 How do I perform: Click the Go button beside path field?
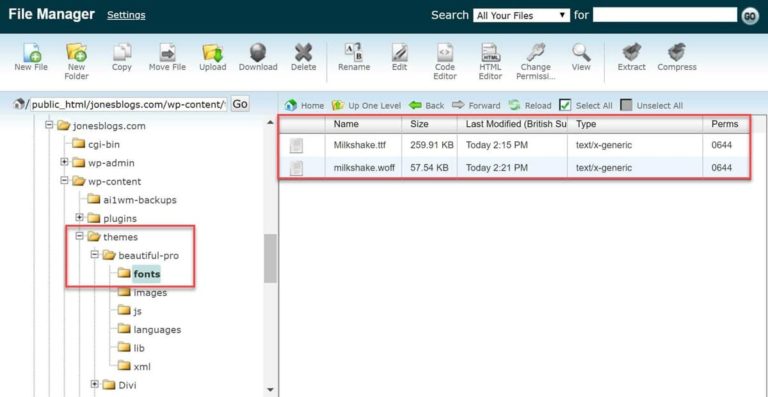(x=240, y=104)
